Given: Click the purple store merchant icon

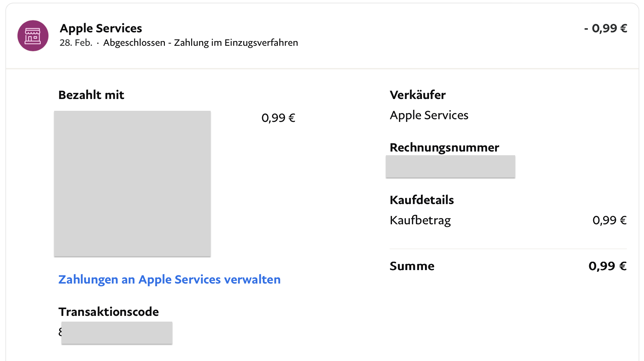Looking at the screenshot, I should click(33, 36).
